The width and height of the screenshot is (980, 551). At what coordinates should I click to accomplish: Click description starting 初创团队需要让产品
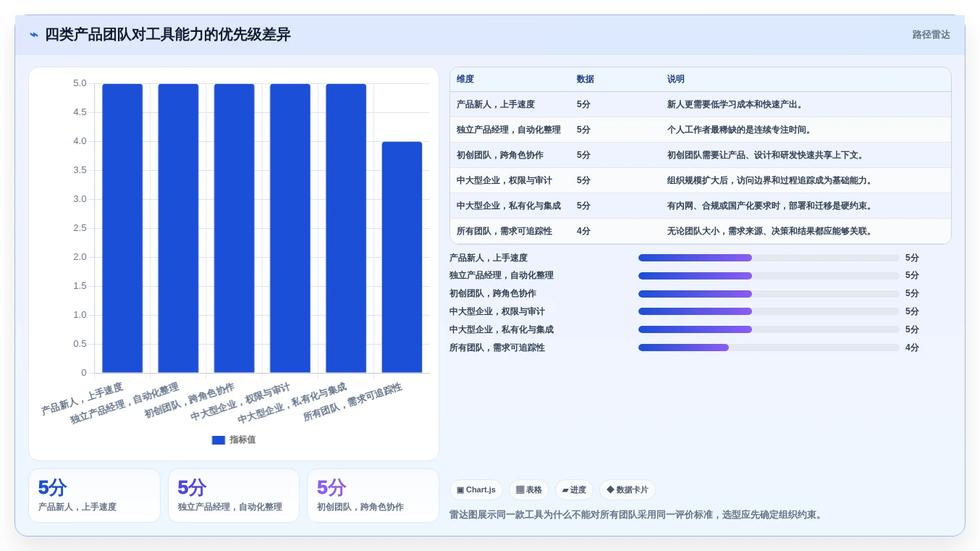[x=767, y=155]
